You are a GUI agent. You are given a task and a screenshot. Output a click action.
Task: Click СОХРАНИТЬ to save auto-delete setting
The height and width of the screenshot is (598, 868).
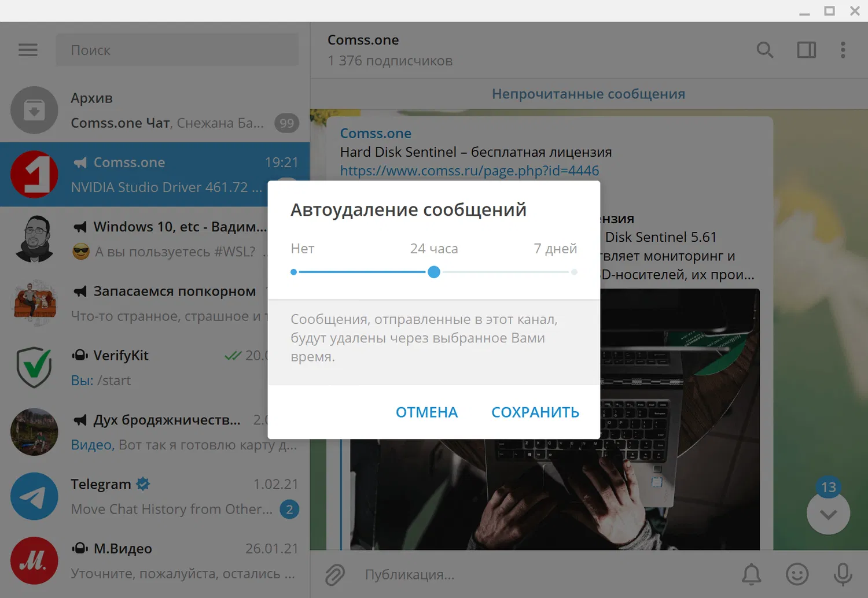click(535, 412)
